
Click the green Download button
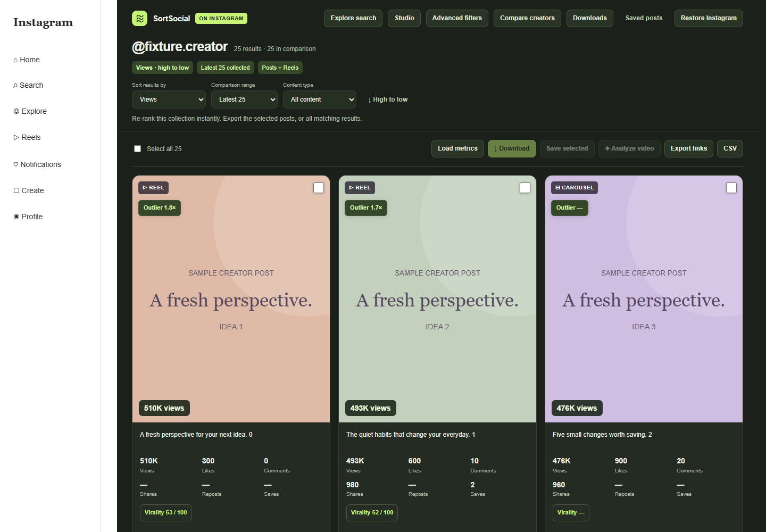pyautogui.click(x=512, y=148)
